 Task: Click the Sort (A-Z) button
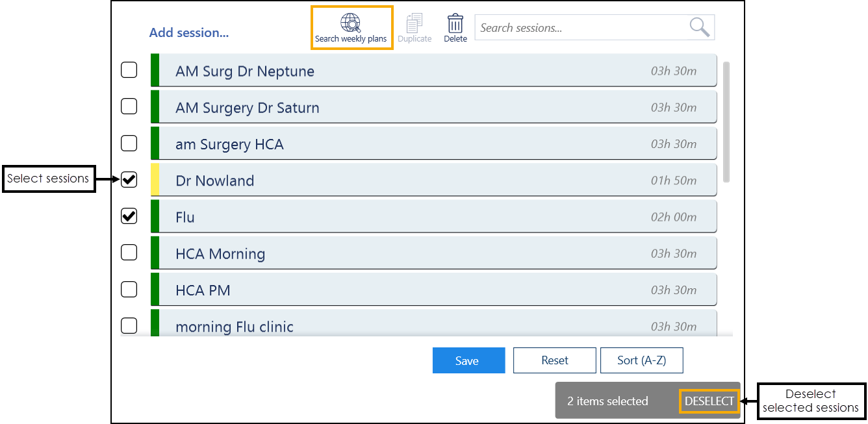641,360
